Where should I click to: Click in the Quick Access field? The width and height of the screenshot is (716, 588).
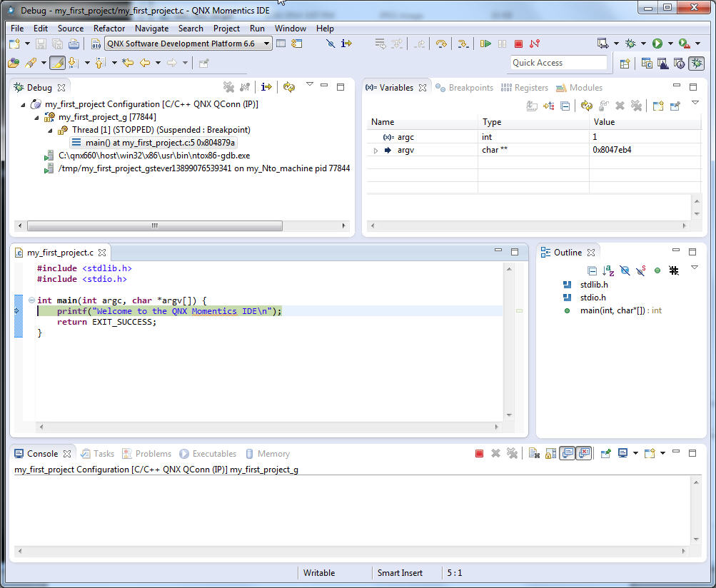[558, 63]
